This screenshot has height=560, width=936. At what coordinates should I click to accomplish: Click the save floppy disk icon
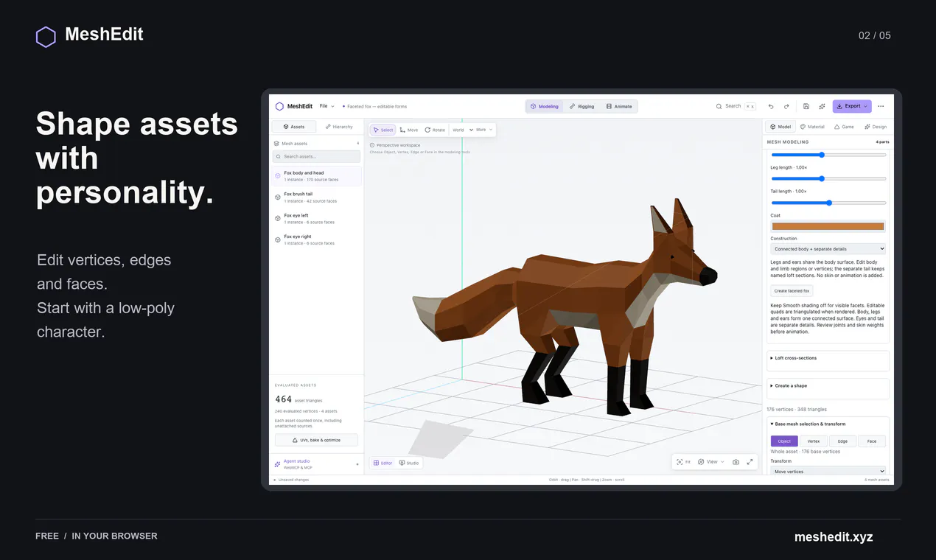pyautogui.click(x=806, y=106)
